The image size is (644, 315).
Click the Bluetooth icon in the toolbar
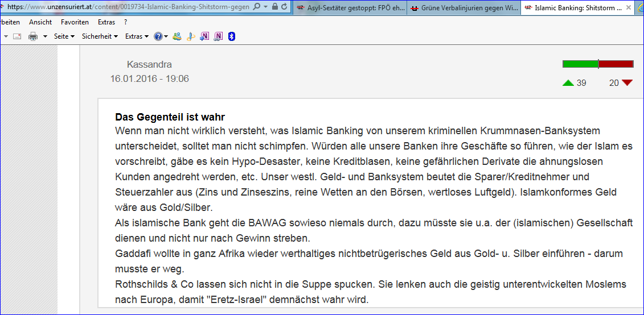tap(232, 36)
